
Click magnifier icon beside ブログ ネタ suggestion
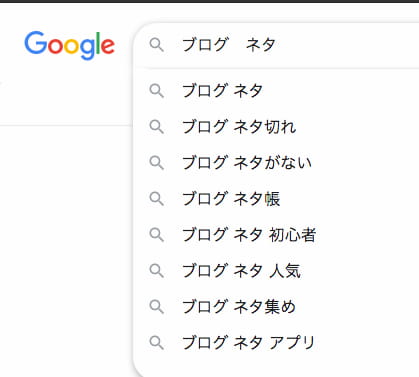[156, 91]
